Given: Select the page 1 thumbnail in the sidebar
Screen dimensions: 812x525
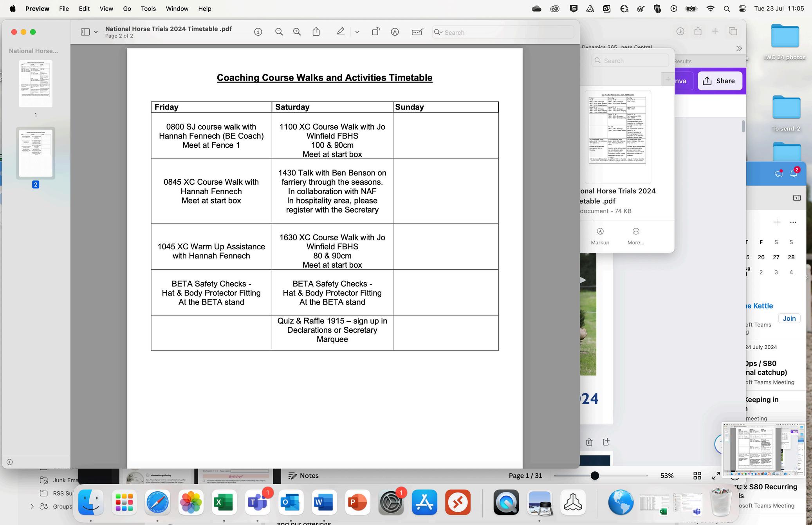Looking at the screenshot, I should (36, 83).
